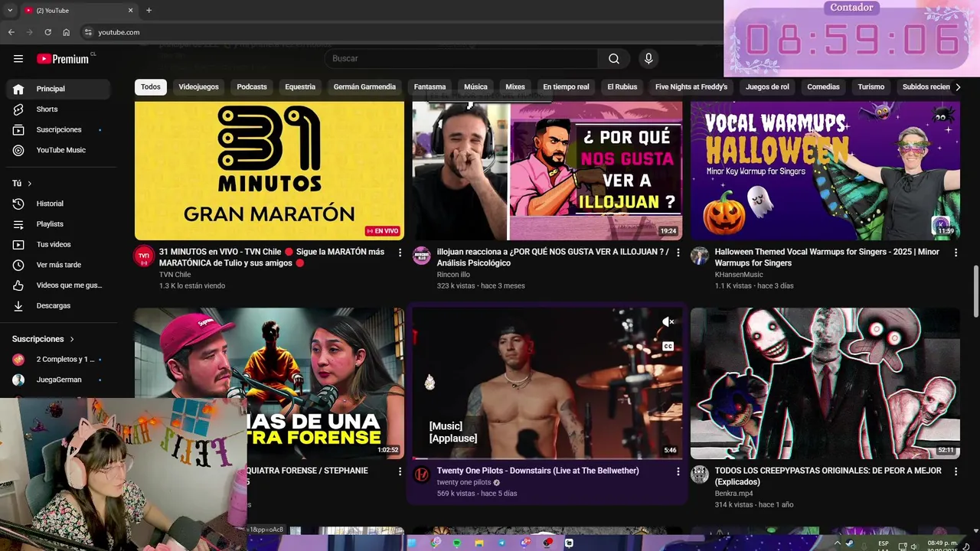Image resolution: width=980 pixels, height=551 pixels.
Task: Open a new browser tab with the plus
Action: [x=149, y=10]
